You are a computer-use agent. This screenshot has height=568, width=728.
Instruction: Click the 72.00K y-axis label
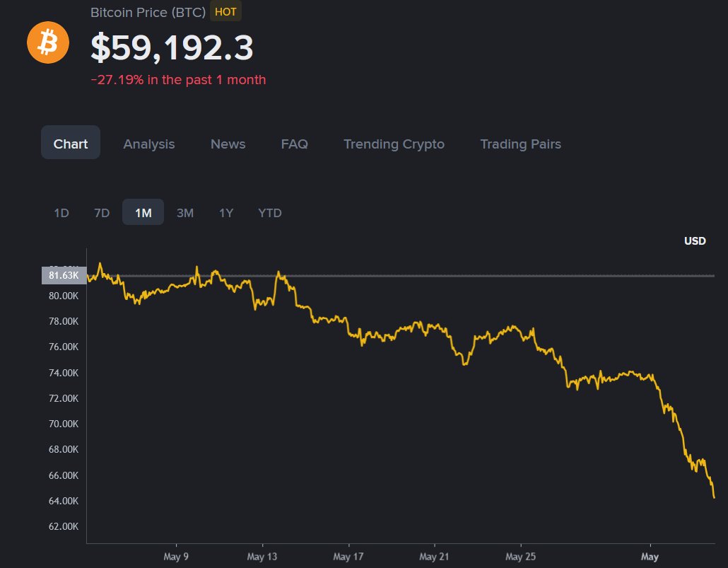point(64,398)
